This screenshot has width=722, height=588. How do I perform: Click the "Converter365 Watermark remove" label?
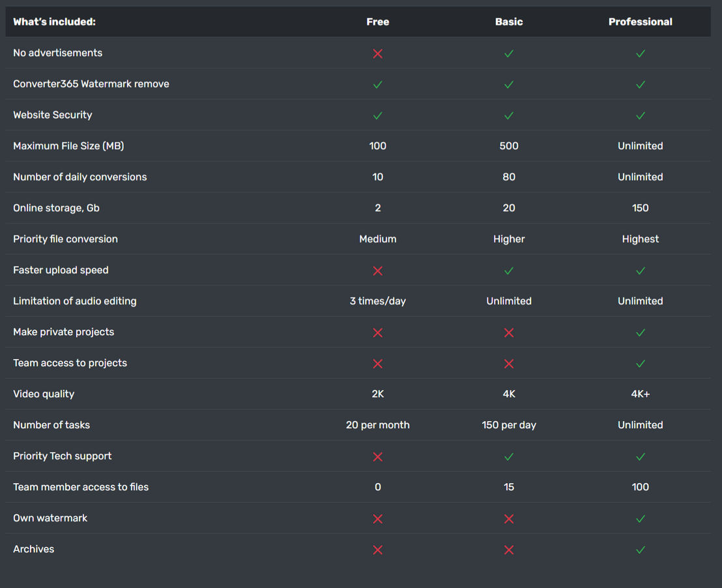(x=91, y=84)
